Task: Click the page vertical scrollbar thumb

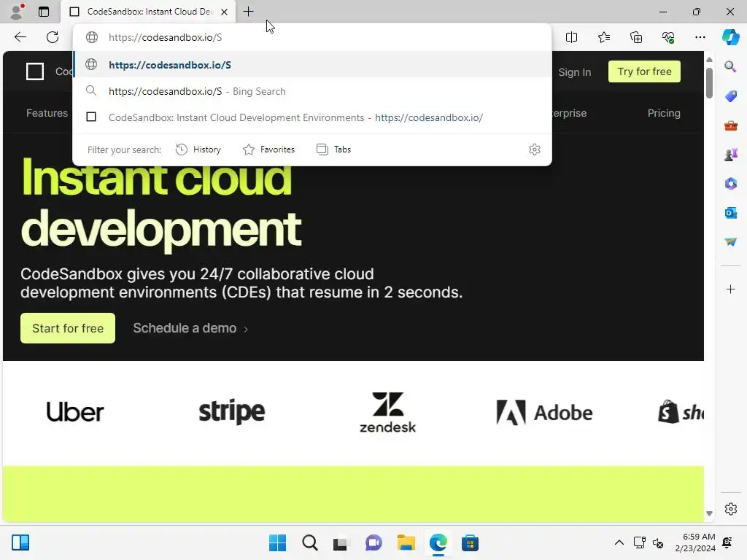Action: tap(709, 83)
